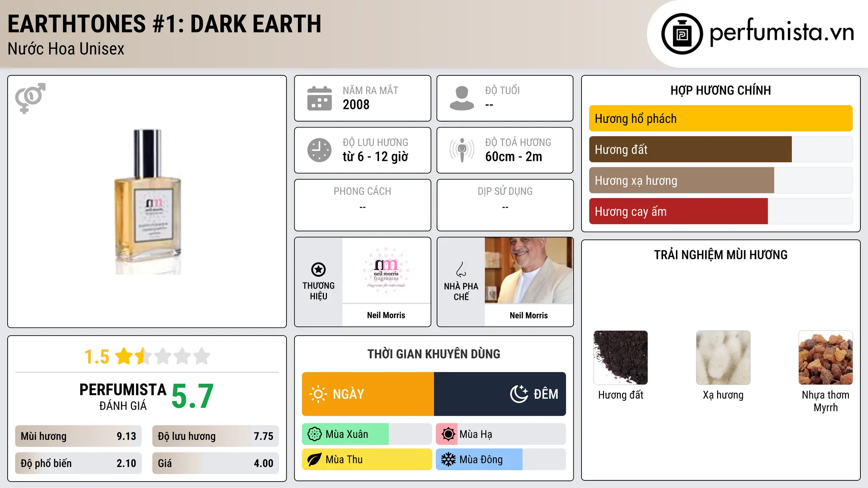The height and width of the screenshot is (488, 868).
Task: Click the Độ lưu hương 7.75 score row
Action: (x=216, y=436)
